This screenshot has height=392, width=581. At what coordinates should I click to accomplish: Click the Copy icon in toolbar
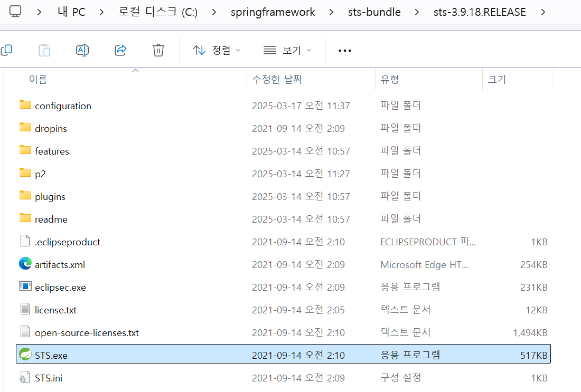point(6,50)
